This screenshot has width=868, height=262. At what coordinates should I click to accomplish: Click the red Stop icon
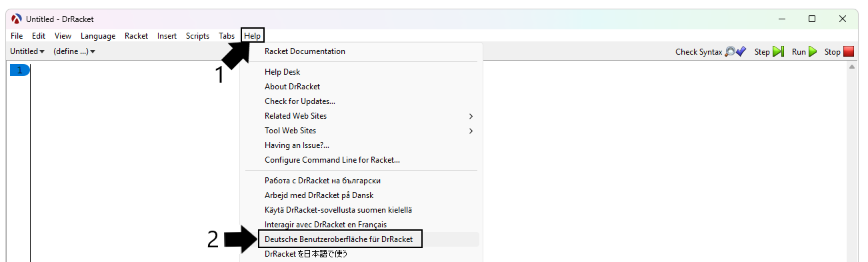tap(849, 51)
